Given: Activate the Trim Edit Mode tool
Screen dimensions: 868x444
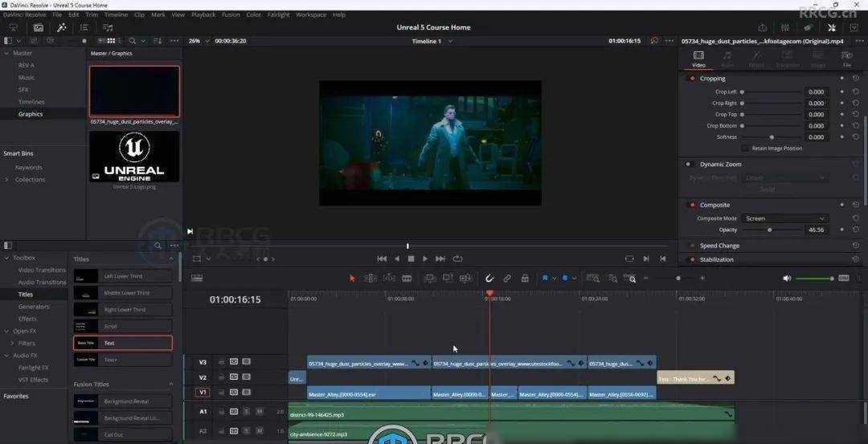Looking at the screenshot, I should pos(371,278).
